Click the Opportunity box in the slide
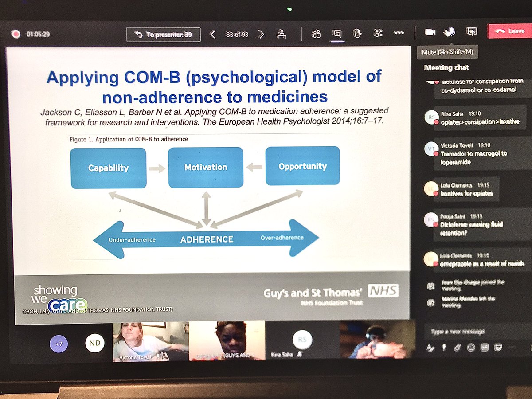Image resolution: width=532 pixels, height=399 pixels. click(x=303, y=166)
